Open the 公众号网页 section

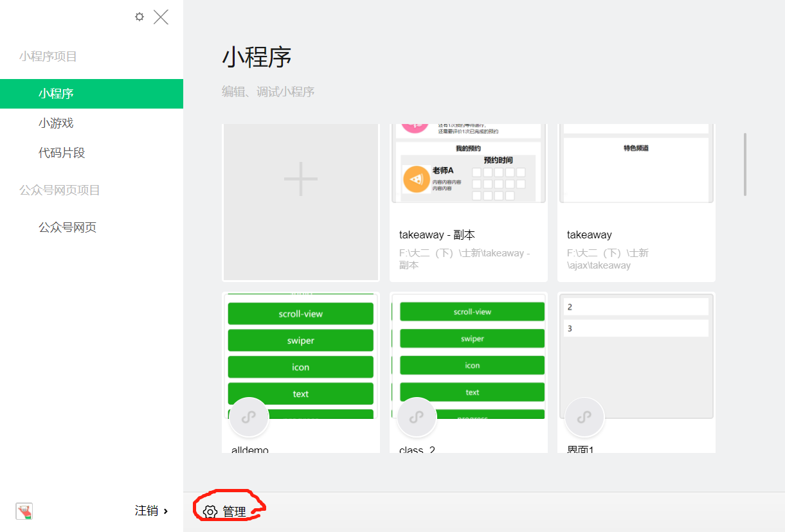pos(68,227)
